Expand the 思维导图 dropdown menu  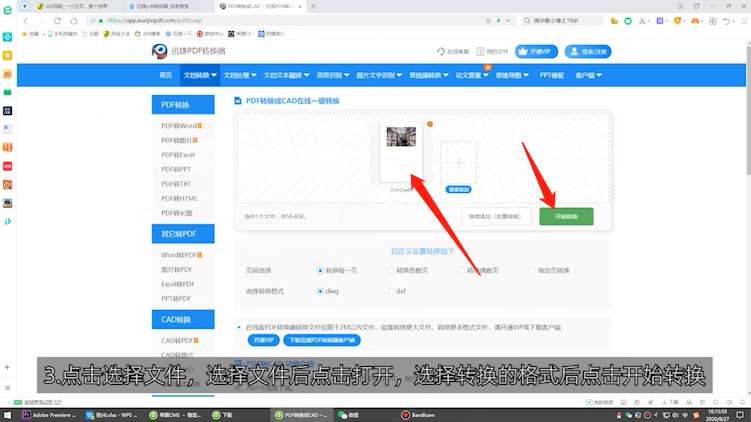512,75
